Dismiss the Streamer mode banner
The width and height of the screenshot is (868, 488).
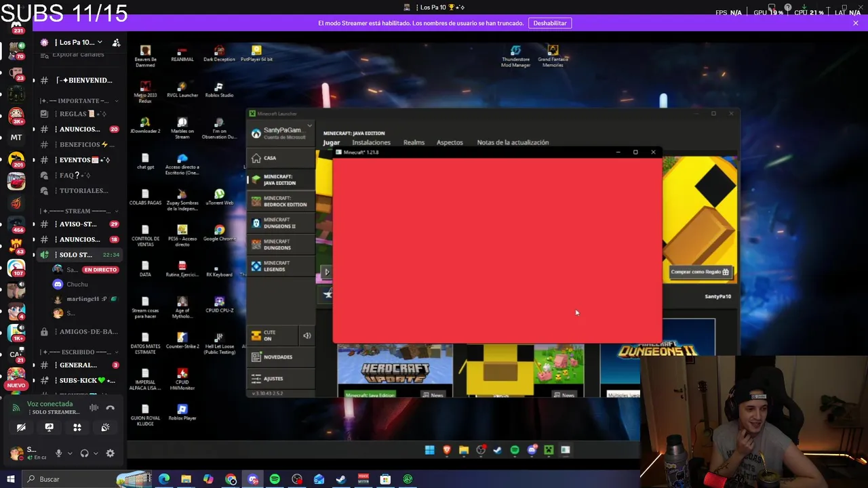point(856,23)
